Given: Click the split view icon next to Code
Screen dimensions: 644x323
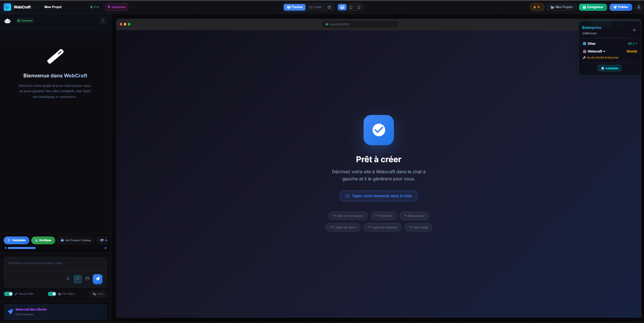Looking at the screenshot, I should click(x=329, y=7).
